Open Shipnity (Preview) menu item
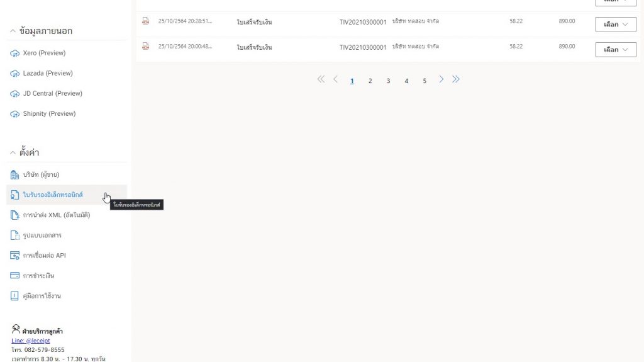Image resolution: width=644 pixels, height=362 pixels. tap(67, 113)
